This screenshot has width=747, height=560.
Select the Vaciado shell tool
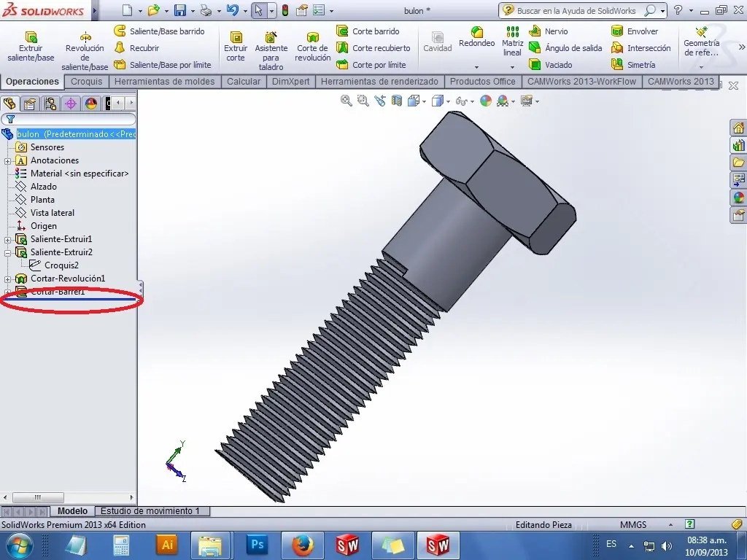coord(550,64)
